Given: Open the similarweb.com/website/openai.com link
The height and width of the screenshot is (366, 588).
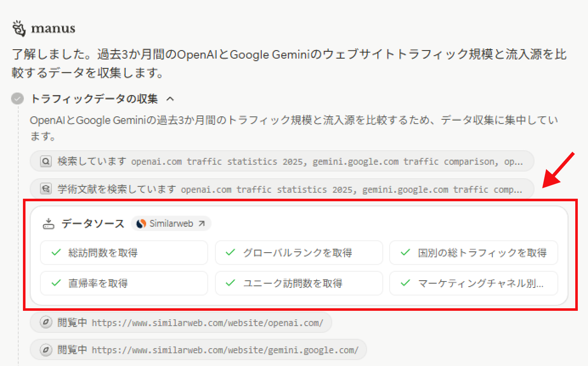Looking at the screenshot, I should (207, 323).
